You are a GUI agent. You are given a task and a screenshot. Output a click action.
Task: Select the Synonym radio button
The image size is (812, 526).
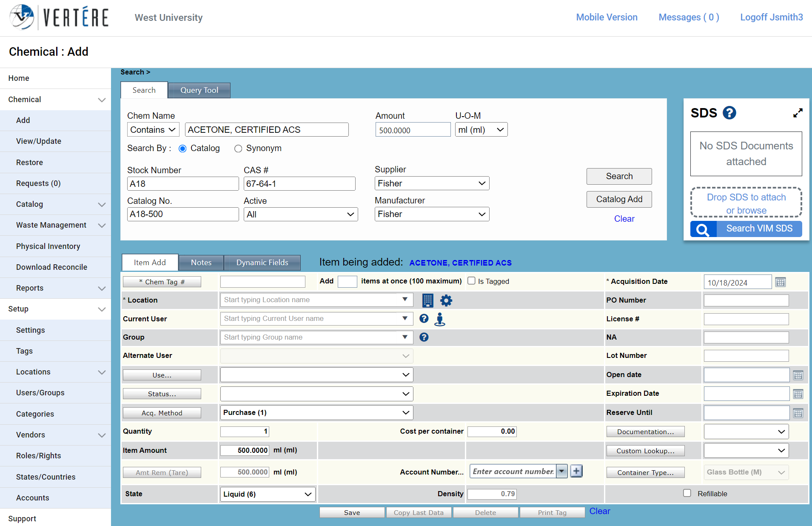coord(238,149)
